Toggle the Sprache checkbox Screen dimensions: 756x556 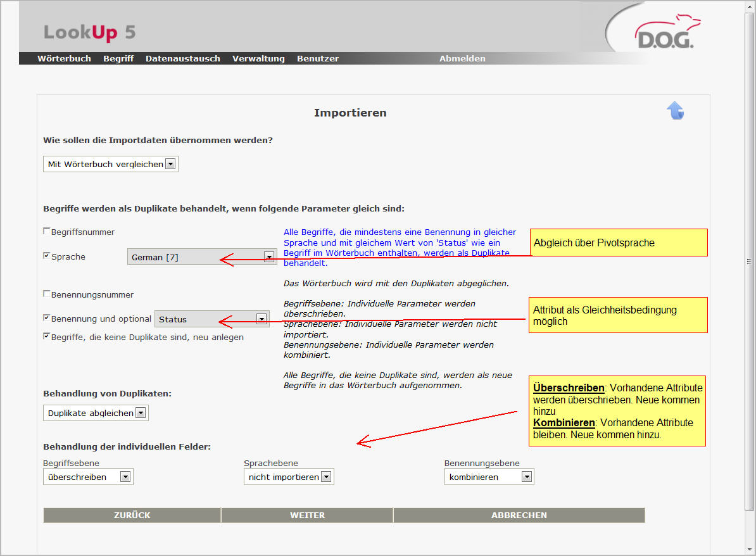pyautogui.click(x=47, y=256)
